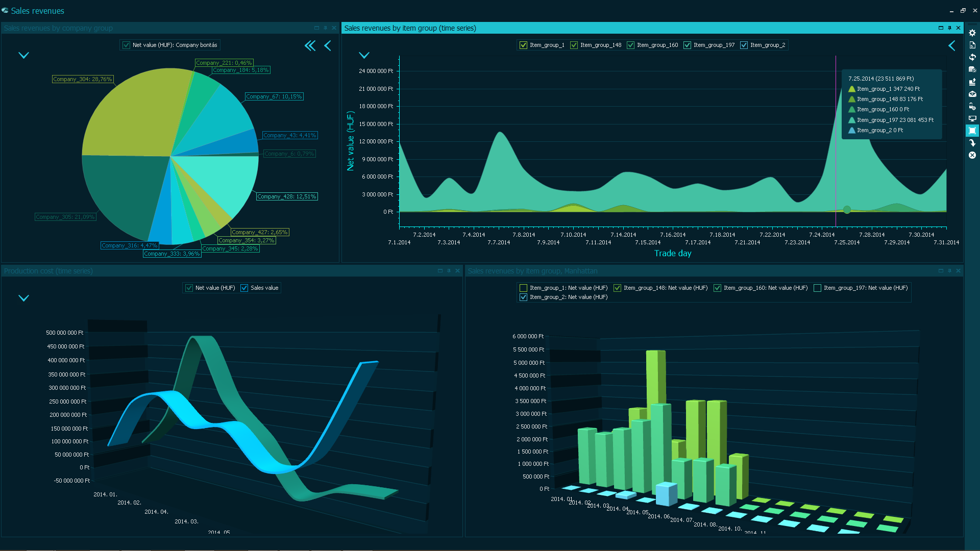Toggle Item_group_160: Net value (HUF) in Manhattan
The height and width of the screenshot is (551, 980).
(x=717, y=288)
